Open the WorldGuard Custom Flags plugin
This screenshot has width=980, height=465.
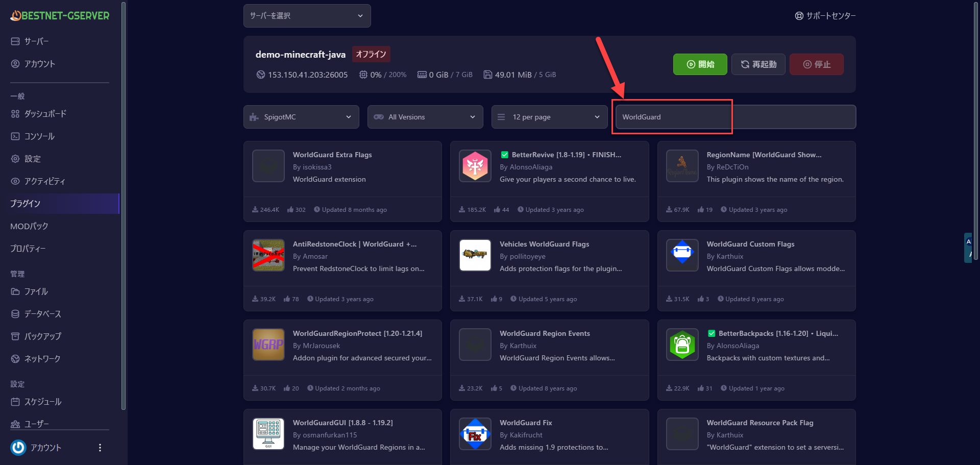coord(750,244)
